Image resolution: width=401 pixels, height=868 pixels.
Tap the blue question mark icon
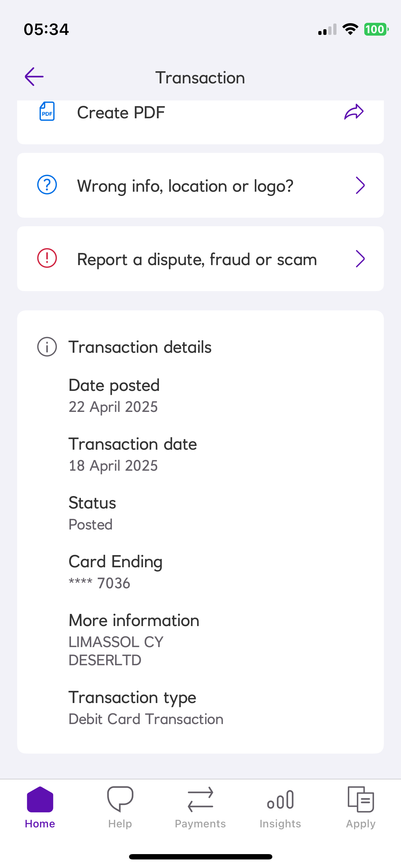coord(47,185)
